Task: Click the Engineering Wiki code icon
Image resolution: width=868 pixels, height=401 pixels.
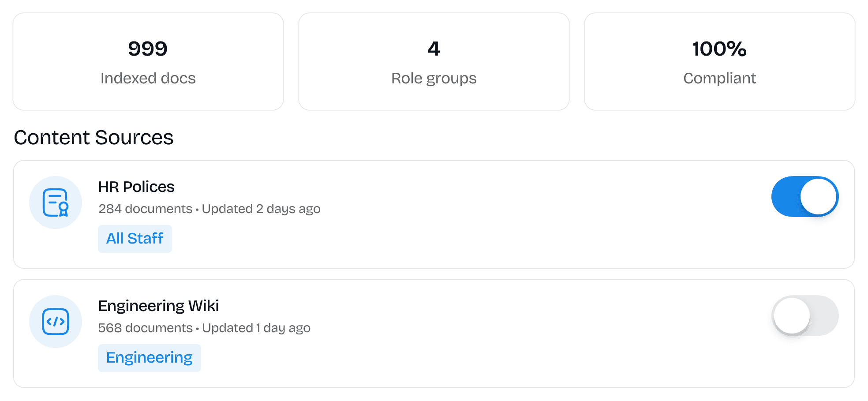Action: [x=56, y=322]
